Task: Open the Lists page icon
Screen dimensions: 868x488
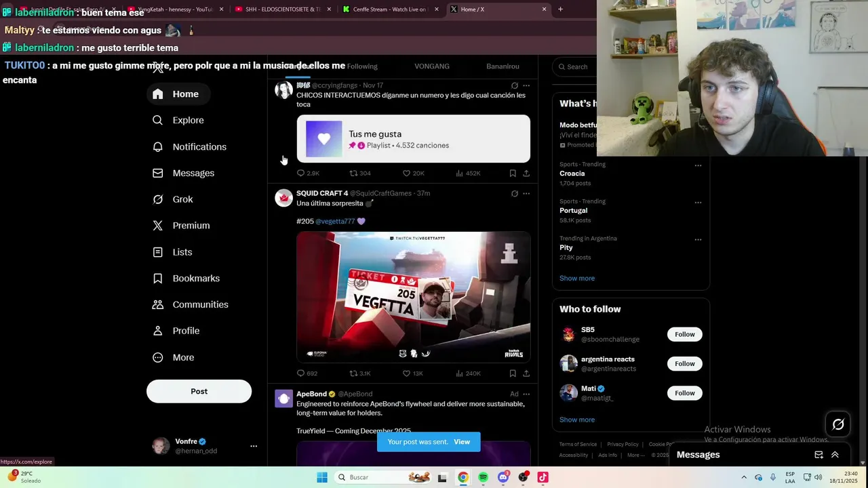Action: (157, 252)
